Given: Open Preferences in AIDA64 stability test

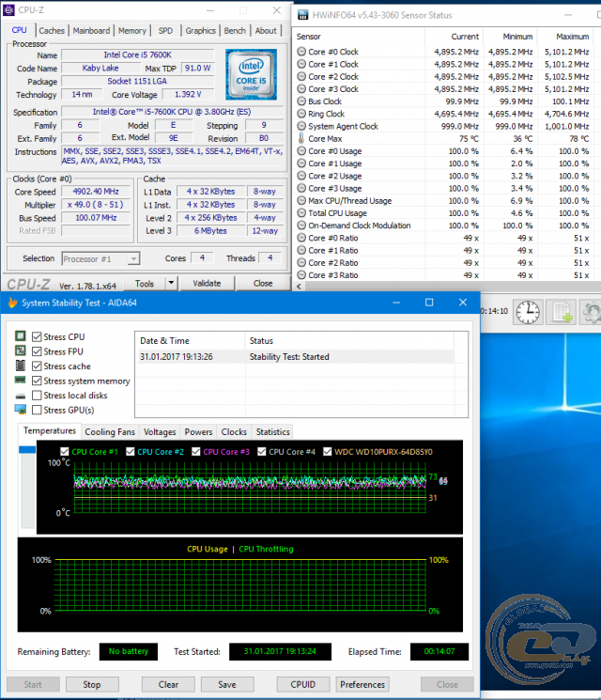Looking at the screenshot, I should (x=362, y=684).
